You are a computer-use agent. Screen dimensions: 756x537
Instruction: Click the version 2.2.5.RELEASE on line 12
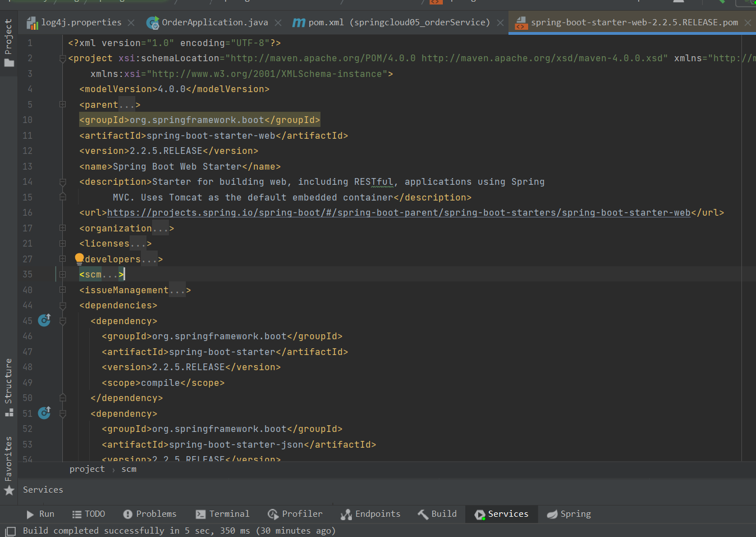pyautogui.click(x=168, y=151)
